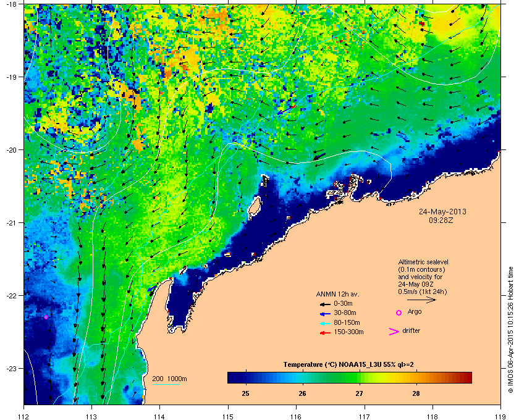Click the longitude label 112
519x420 pixels.
tap(24, 417)
